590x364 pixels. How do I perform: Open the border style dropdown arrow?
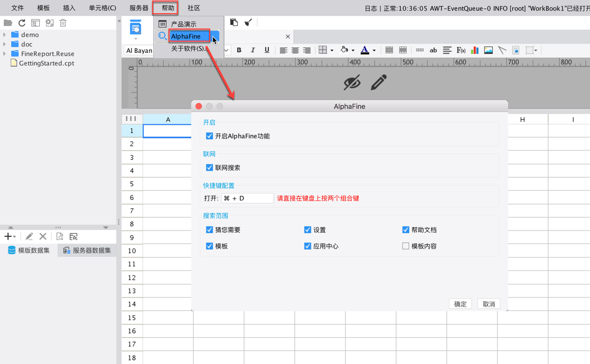tap(332, 50)
